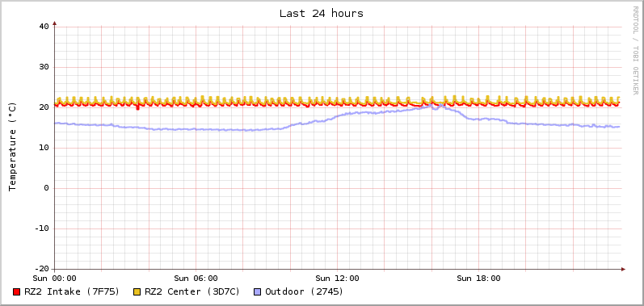644x306 pixels.
Task: Click the -20 value on temperature axis
Action: pyautogui.click(x=41, y=269)
